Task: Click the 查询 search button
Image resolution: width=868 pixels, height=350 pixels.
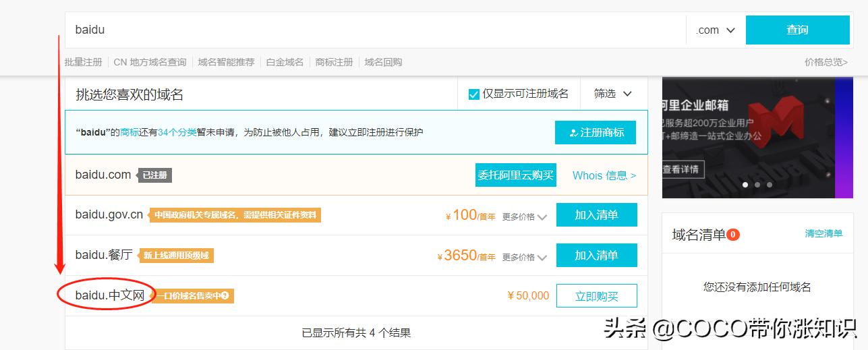Action: (x=797, y=30)
